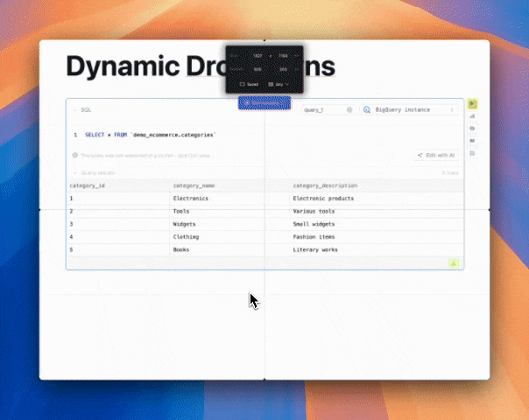
Task: Open the Jpg format dropdown in the dark overlay
Action: (x=279, y=84)
